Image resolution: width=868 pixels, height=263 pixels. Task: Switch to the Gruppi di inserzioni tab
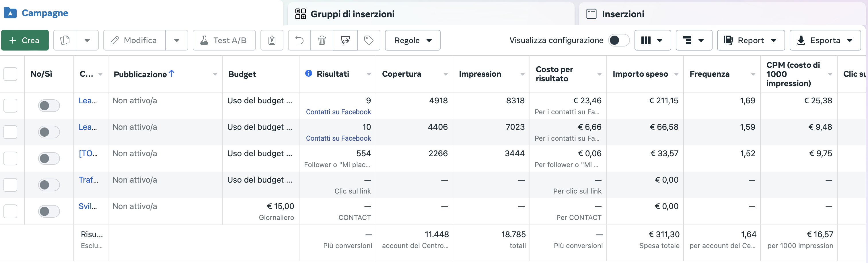353,14
